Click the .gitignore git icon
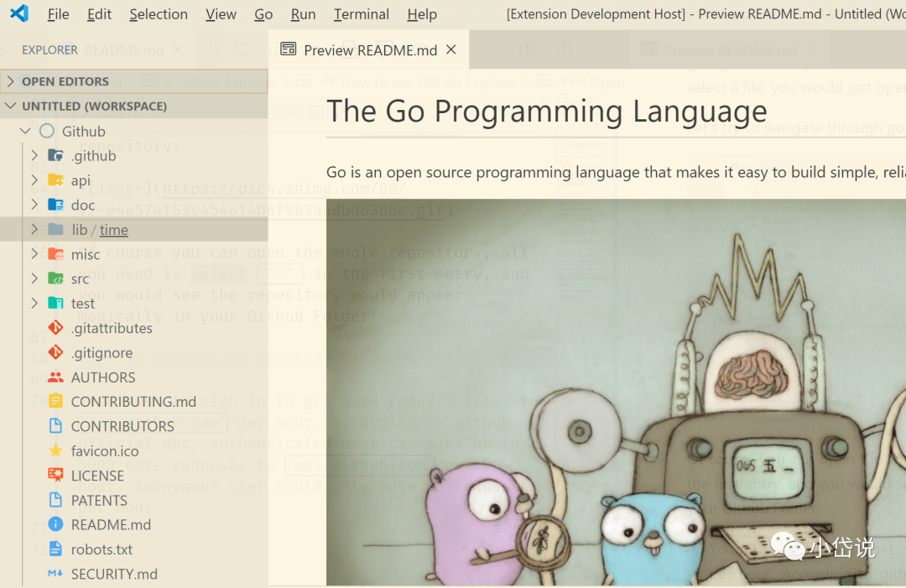This screenshot has height=588, width=906. pos(55,352)
